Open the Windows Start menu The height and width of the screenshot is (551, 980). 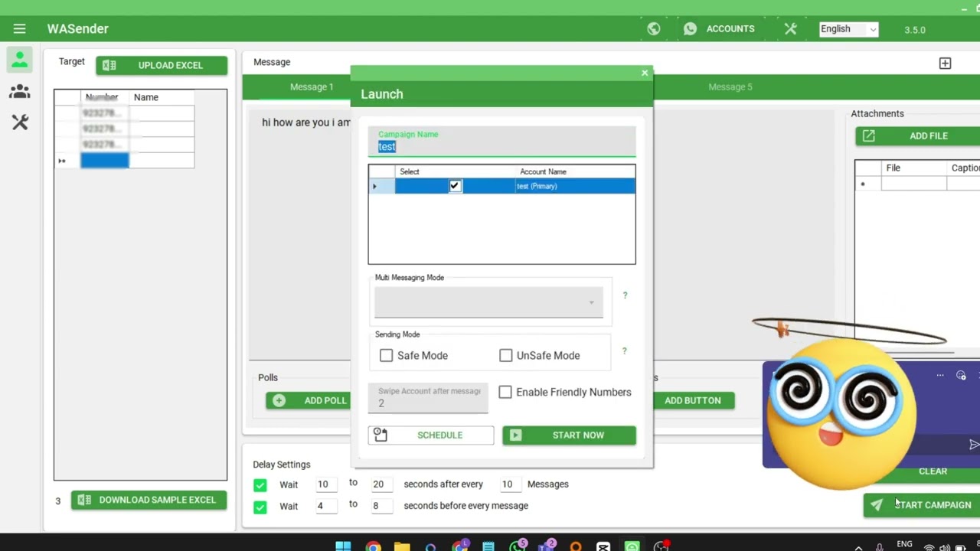pos(343,546)
